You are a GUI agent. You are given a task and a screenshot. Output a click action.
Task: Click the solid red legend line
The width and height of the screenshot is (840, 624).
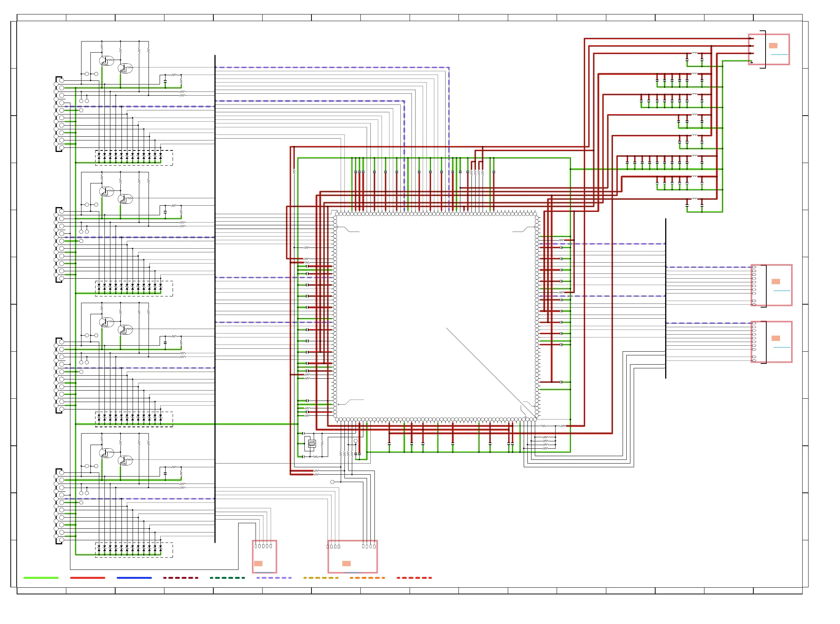[87, 578]
